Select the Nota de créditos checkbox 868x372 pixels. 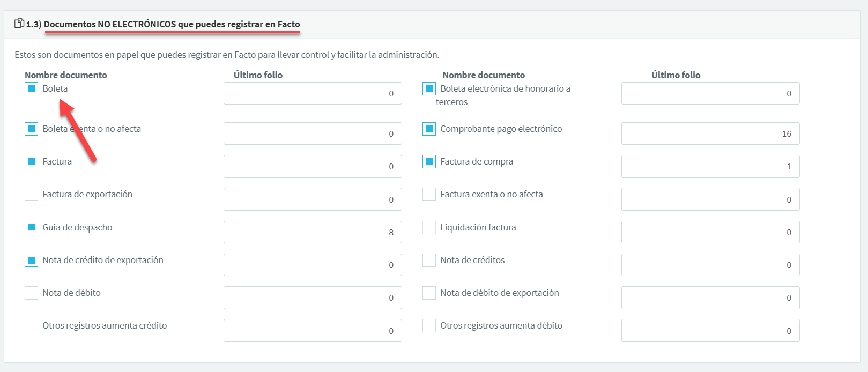click(429, 260)
